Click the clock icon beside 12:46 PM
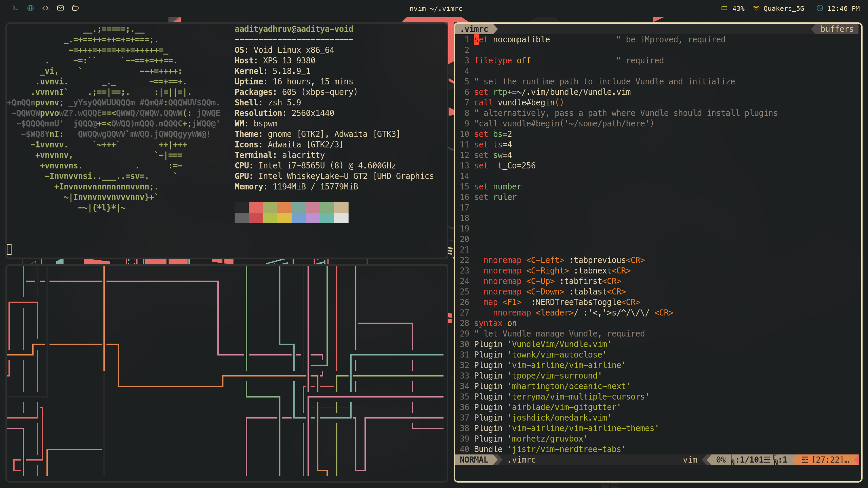Image resolution: width=868 pixels, height=488 pixels. click(820, 8)
